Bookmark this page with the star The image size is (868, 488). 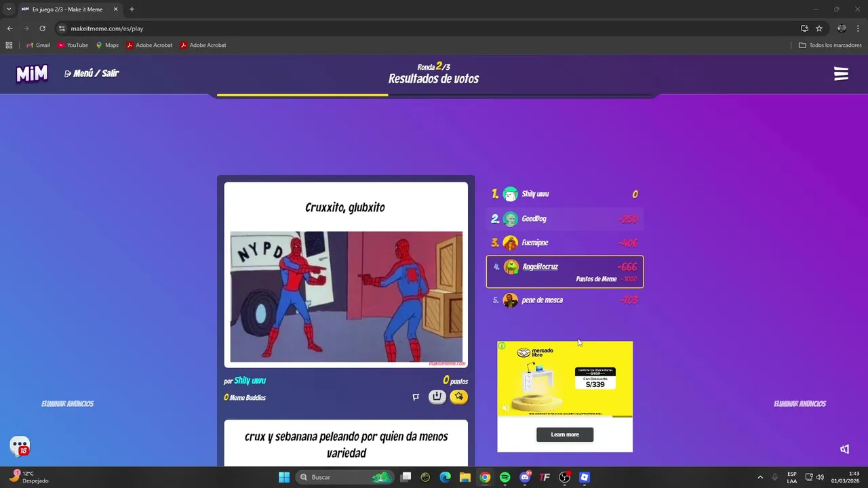pos(819,28)
